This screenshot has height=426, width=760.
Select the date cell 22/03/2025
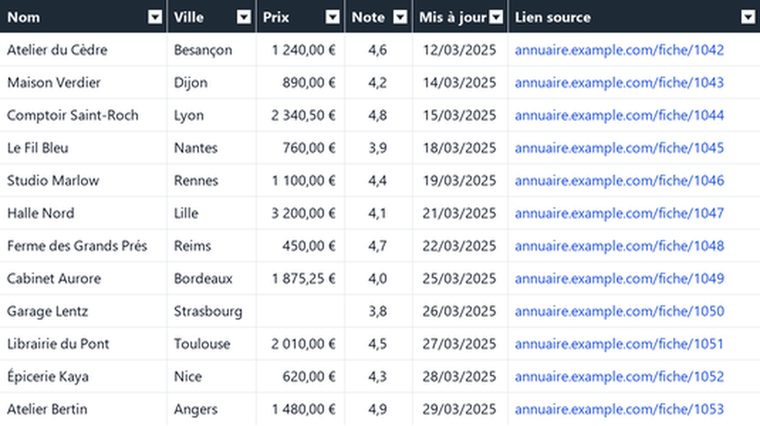460,246
